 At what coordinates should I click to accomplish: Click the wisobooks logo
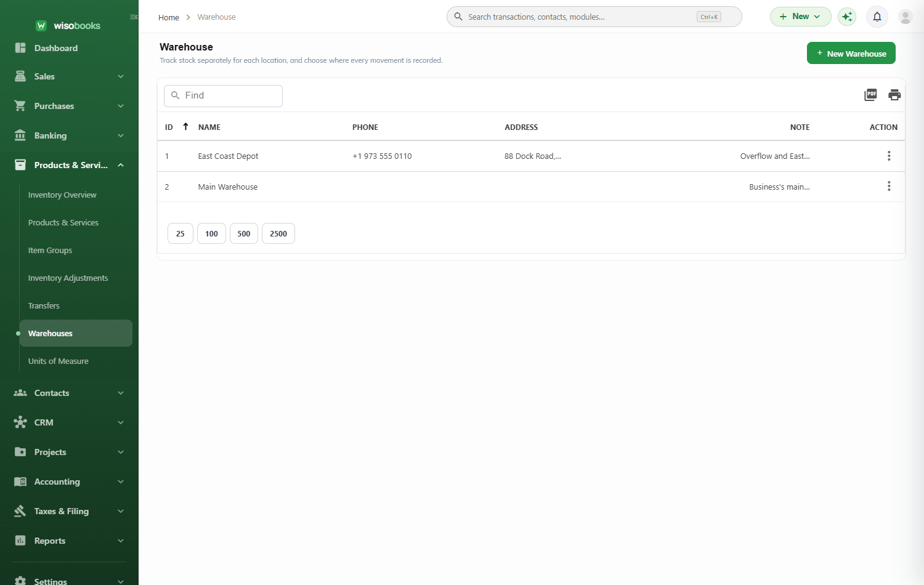pos(68,25)
